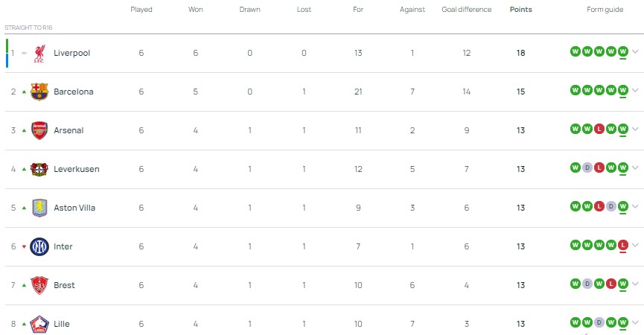Click Brest's most recent win badge
644x335 pixels.
tap(623, 284)
